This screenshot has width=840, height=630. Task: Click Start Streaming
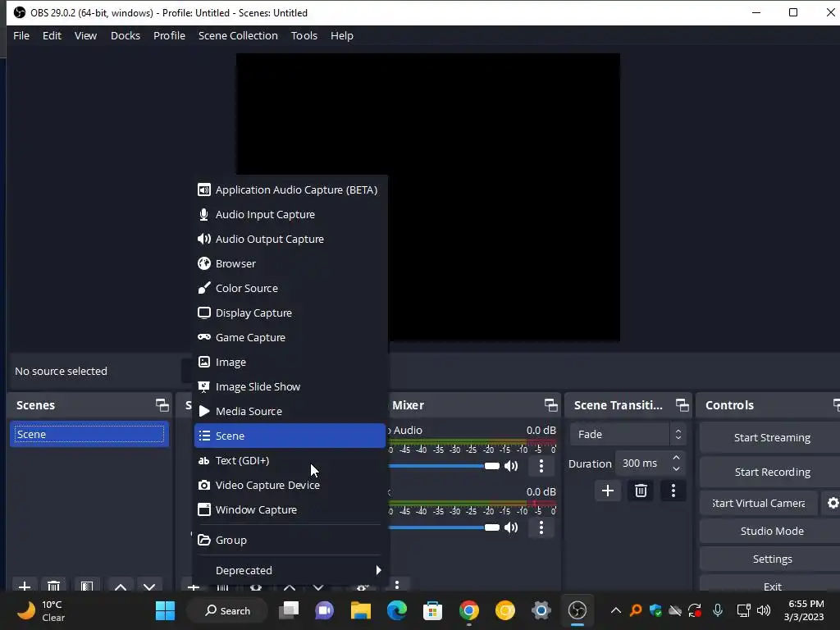coord(771,438)
